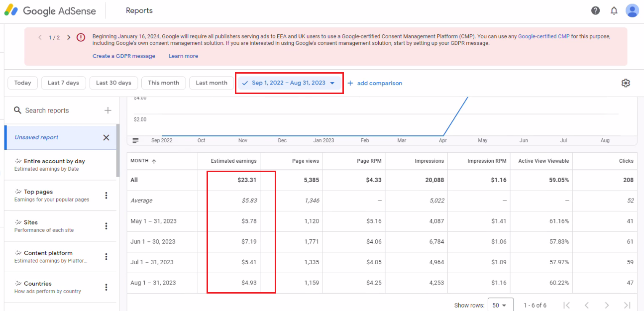Jump to last page of results
The width and height of the screenshot is (644, 311).
pos(627,305)
